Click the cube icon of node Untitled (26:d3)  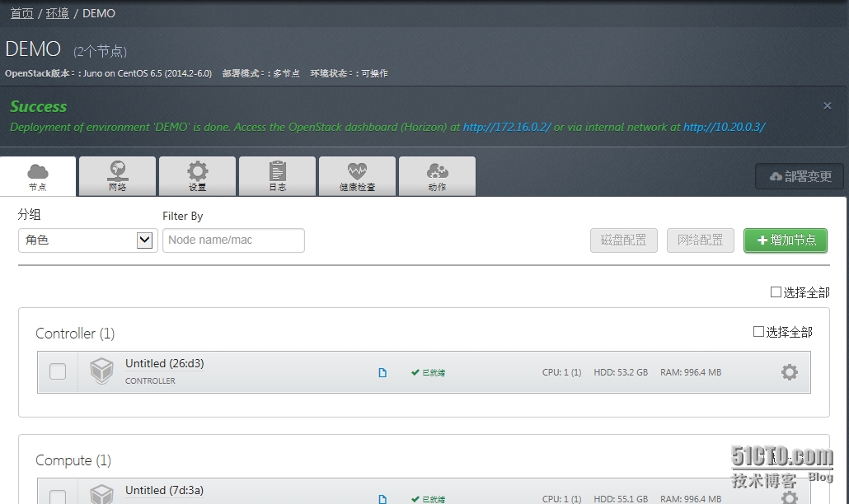coord(101,371)
